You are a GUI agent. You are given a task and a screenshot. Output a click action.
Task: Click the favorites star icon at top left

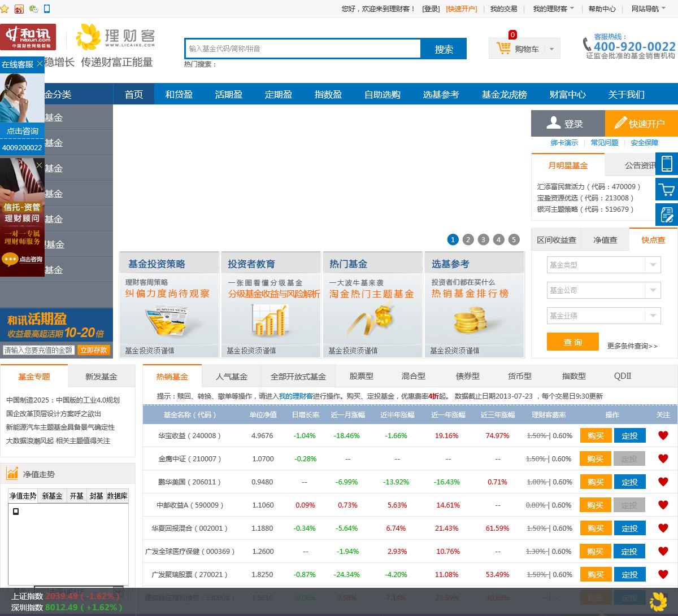[5, 9]
